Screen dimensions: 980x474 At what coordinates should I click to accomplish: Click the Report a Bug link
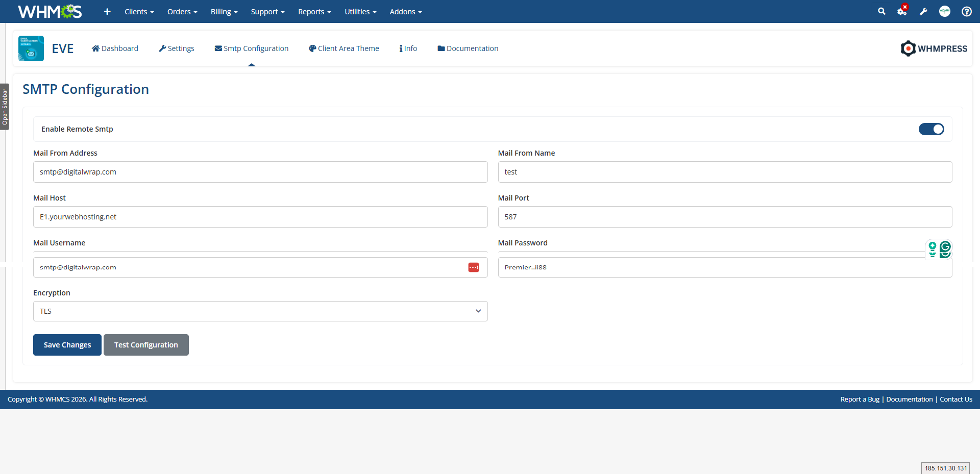pos(860,400)
